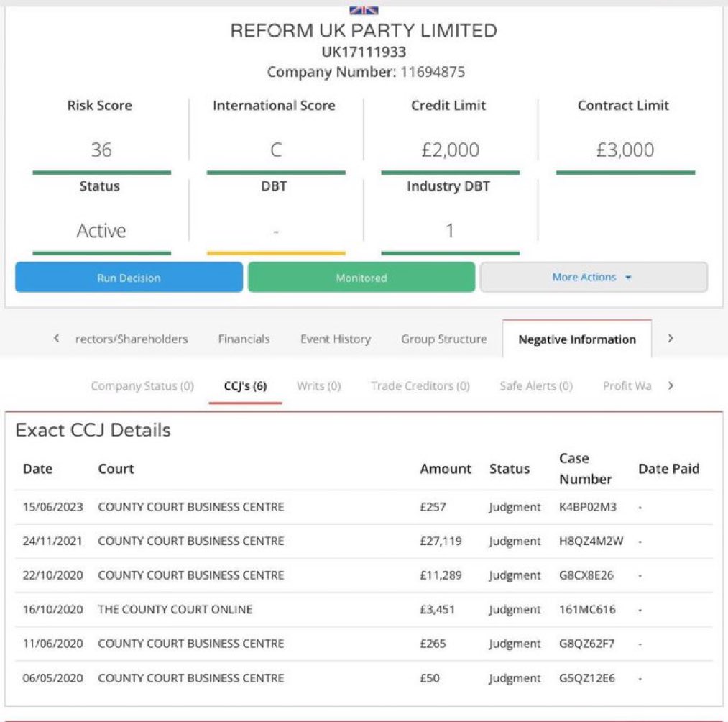Image resolution: width=728 pixels, height=722 pixels.
Task: Click the reference UK17111933
Action: [x=364, y=52]
